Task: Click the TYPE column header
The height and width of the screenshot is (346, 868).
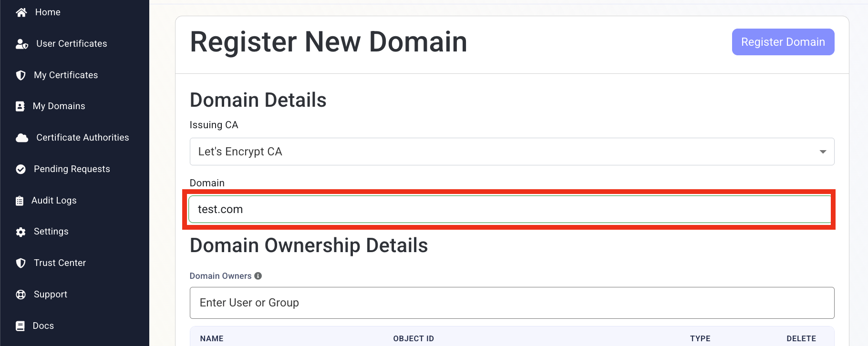Action: click(x=700, y=338)
